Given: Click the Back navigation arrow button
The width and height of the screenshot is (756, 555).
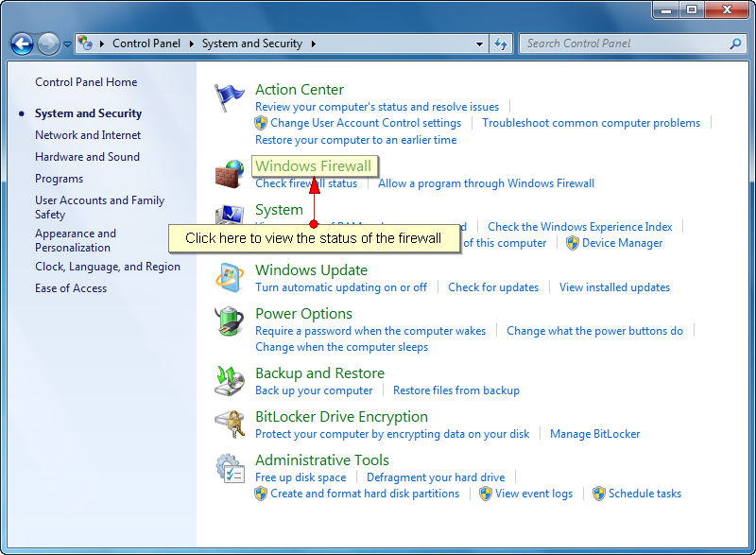Looking at the screenshot, I should (22, 43).
